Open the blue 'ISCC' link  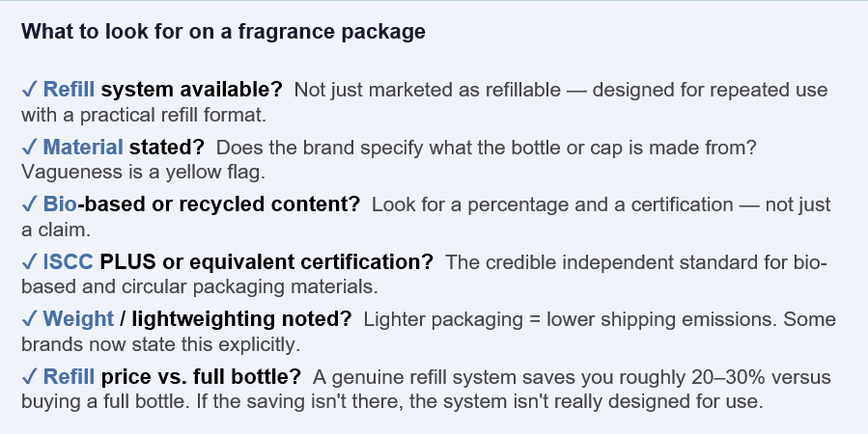(69, 261)
